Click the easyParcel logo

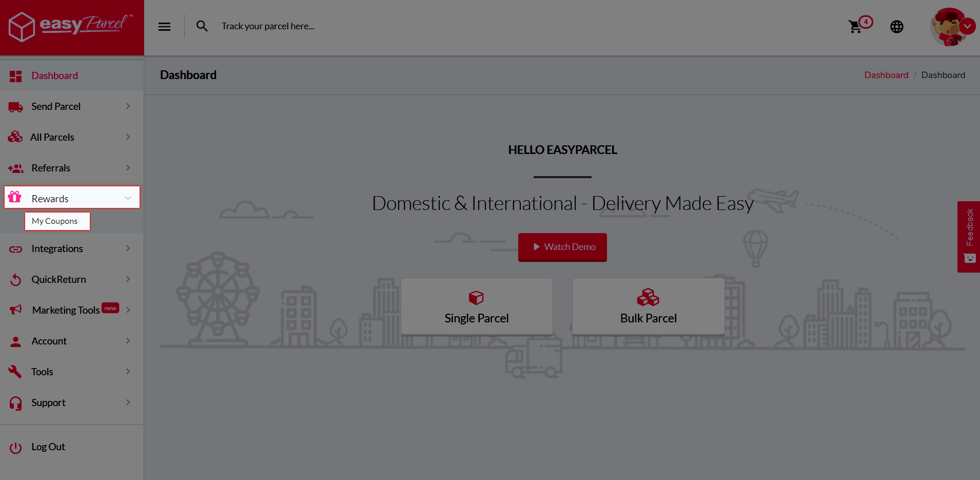tap(71, 26)
